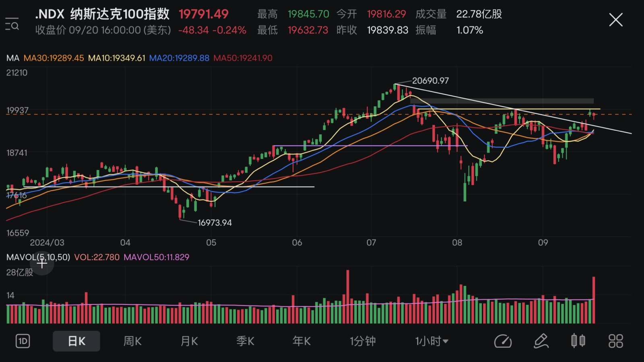Viewport: 644px width, 362px height.
Task: Click the .NDX 纳斯达克100指数 title
Action: pyautogui.click(x=102, y=14)
